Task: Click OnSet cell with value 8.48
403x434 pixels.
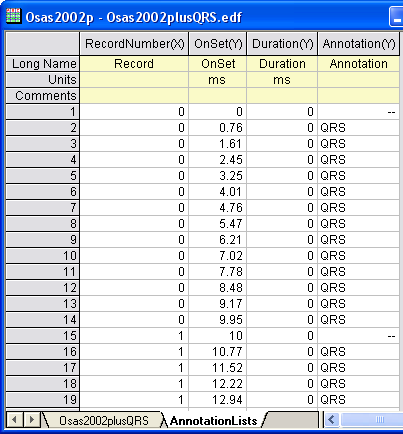Action: click(218, 288)
